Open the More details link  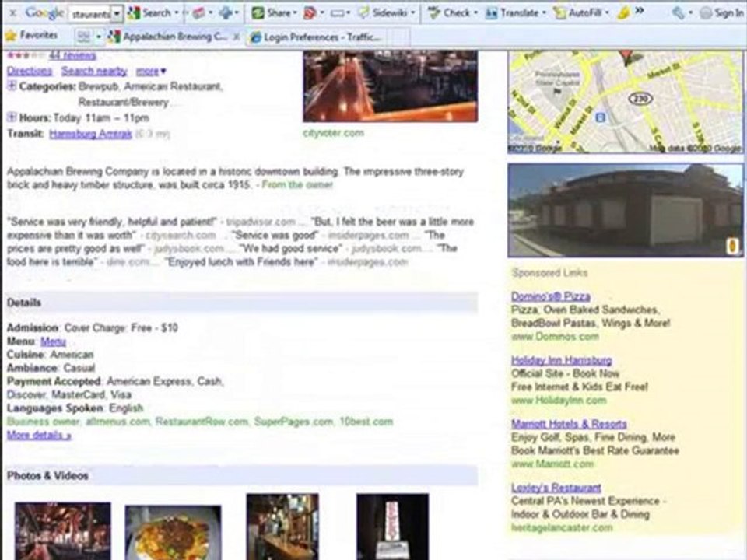[x=39, y=436]
